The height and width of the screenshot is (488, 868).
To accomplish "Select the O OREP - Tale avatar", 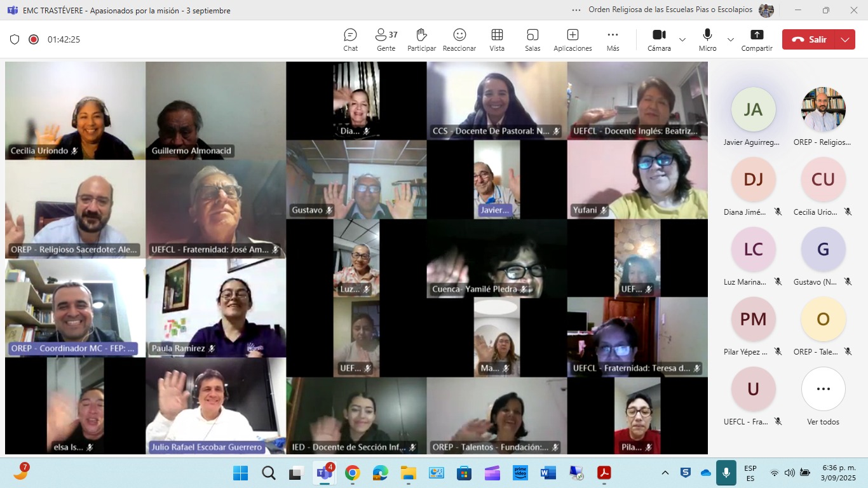I will [x=824, y=319].
